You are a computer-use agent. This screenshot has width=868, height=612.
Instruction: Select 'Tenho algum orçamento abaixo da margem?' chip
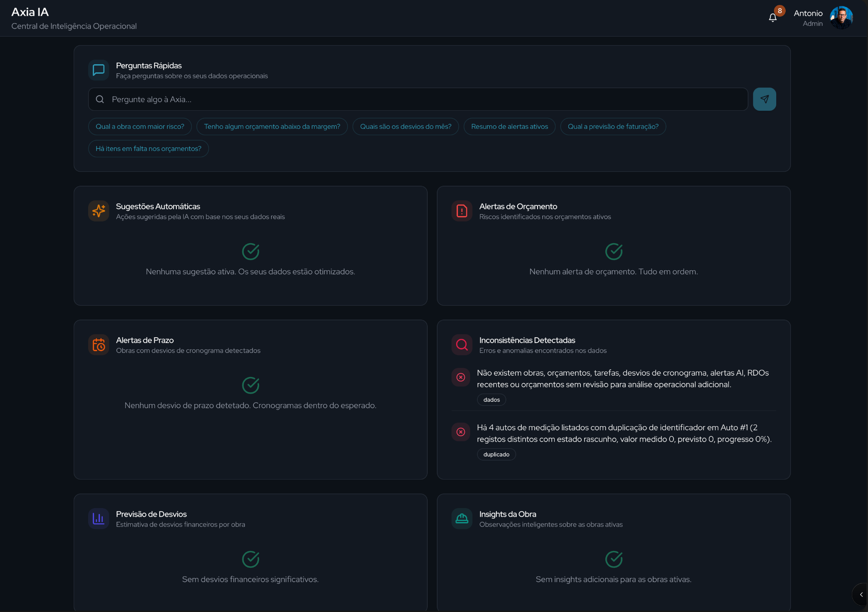coord(272,127)
